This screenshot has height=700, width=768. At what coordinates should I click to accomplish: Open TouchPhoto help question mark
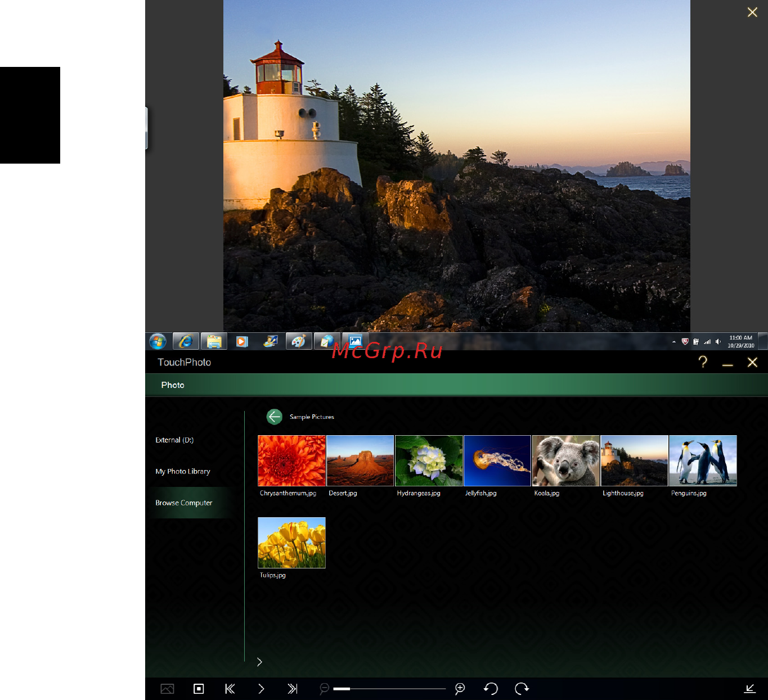703,362
